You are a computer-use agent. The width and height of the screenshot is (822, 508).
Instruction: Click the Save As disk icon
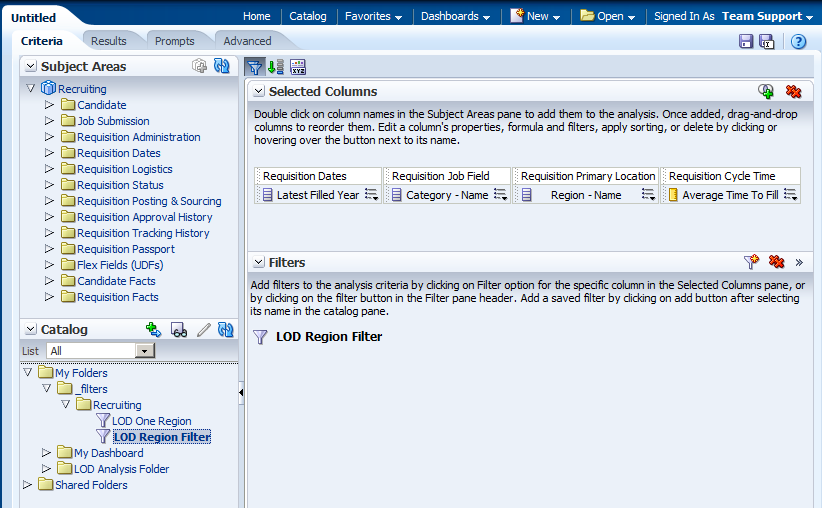coord(766,41)
